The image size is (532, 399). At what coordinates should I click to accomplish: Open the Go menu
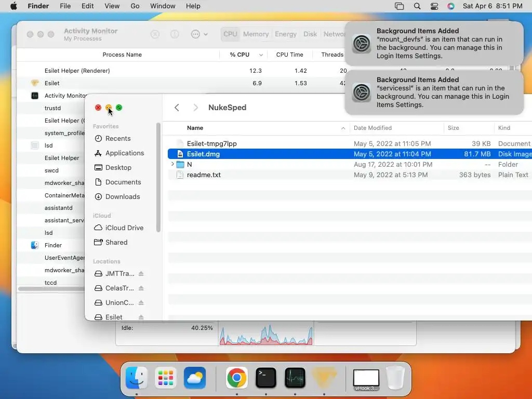pos(135,6)
